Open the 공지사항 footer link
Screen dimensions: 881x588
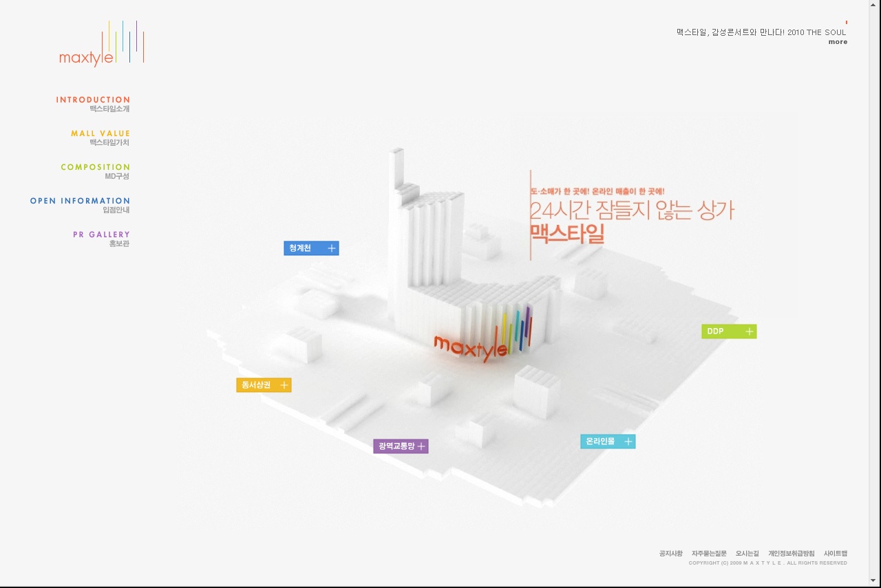pos(670,554)
